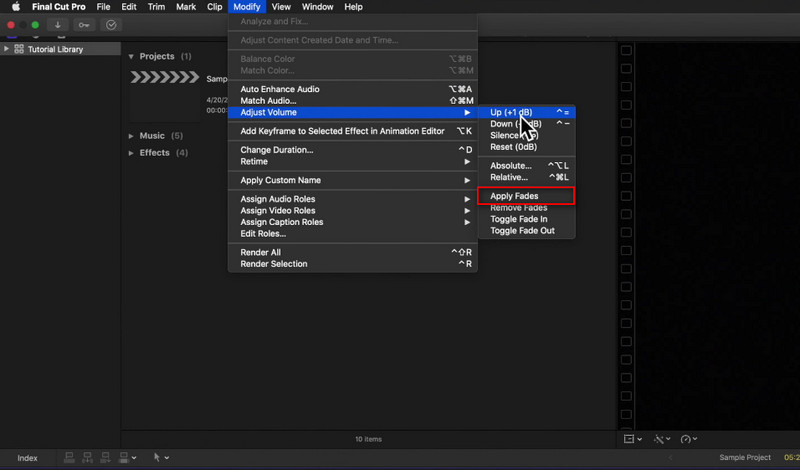Image resolution: width=800 pixels, height=470 pixels.
Task: Open the Trim menu
Action: click(x=156, y=7)
